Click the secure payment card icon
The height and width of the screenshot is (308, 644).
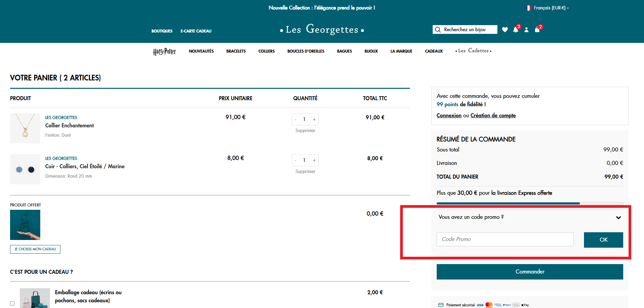[x=441, y=305]
